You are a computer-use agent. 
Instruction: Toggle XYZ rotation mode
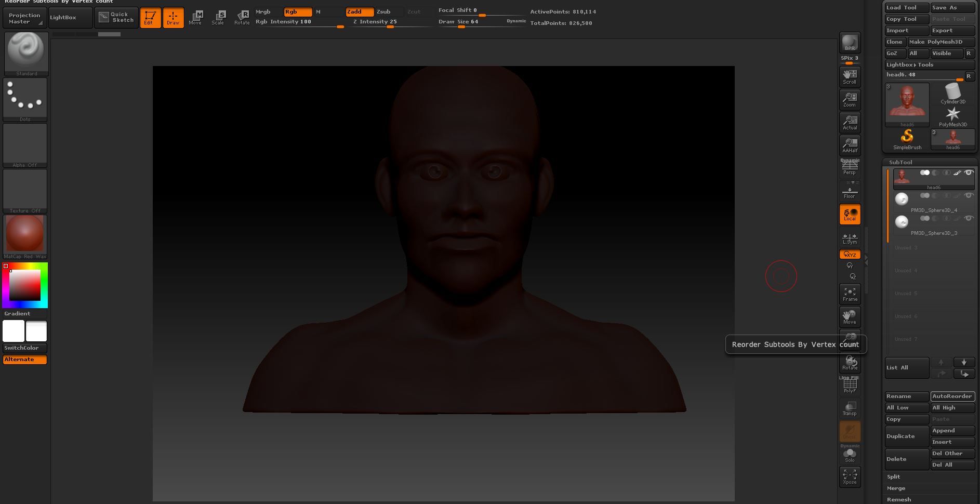(x=850, y=255)
